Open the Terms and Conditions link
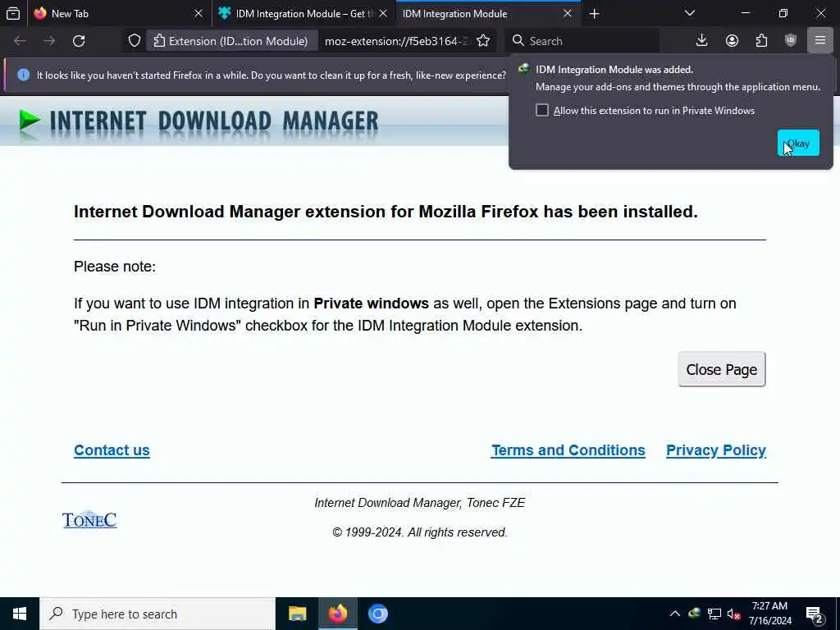The image size is (840, 630). coord(568,450)
